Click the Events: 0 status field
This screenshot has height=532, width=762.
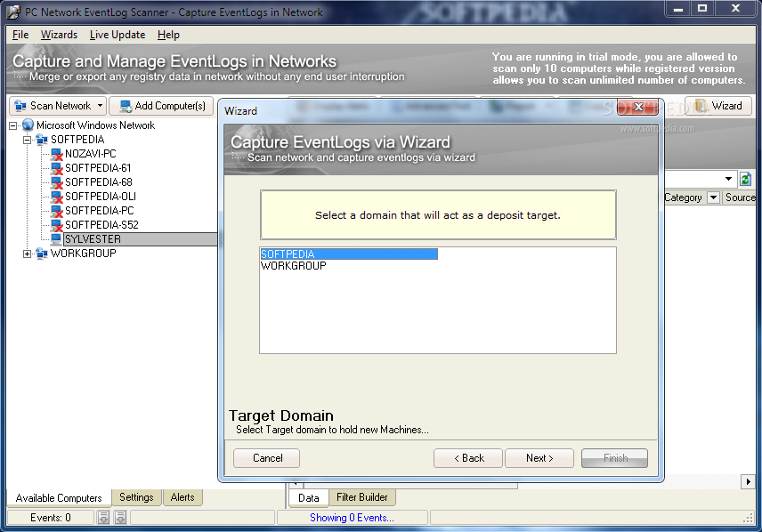51,518
